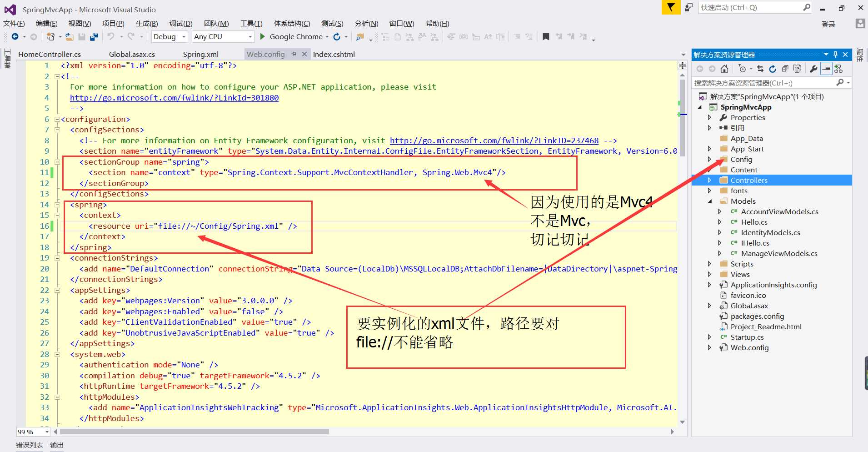This screenshot has width=868, height=452.
Task: Open the 生成(B) menu
Action: coord(147,24)
